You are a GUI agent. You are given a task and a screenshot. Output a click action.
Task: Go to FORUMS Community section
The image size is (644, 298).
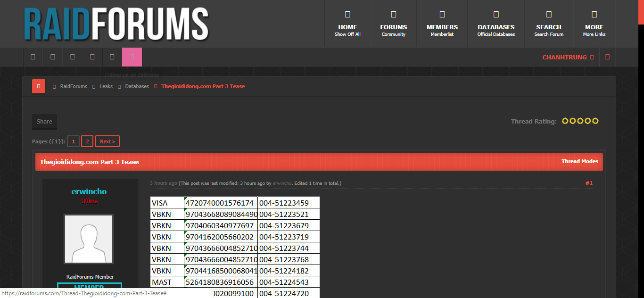394,24
